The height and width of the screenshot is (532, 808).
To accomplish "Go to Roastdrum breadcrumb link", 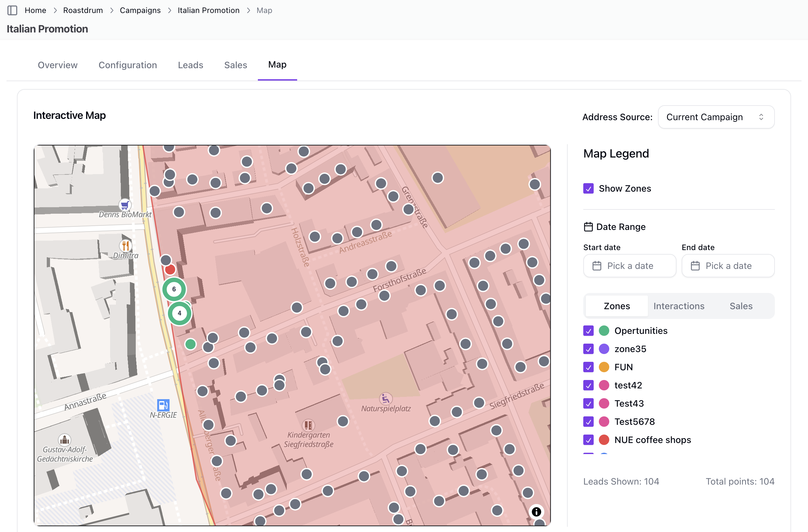I will coord(83,10).
